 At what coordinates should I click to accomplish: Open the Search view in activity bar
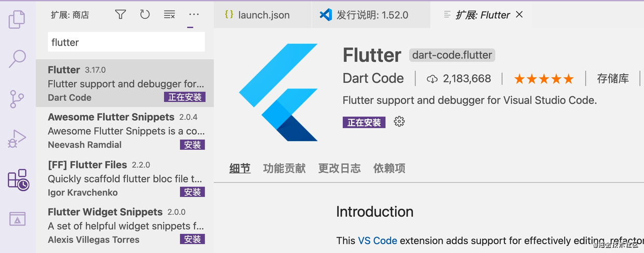click(17, 59)
